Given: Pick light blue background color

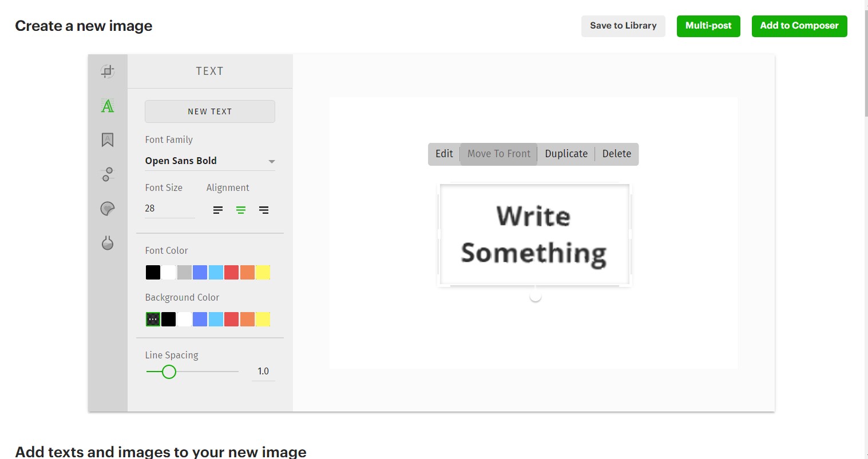Looking at the screenshot, I should coord(216,320).
